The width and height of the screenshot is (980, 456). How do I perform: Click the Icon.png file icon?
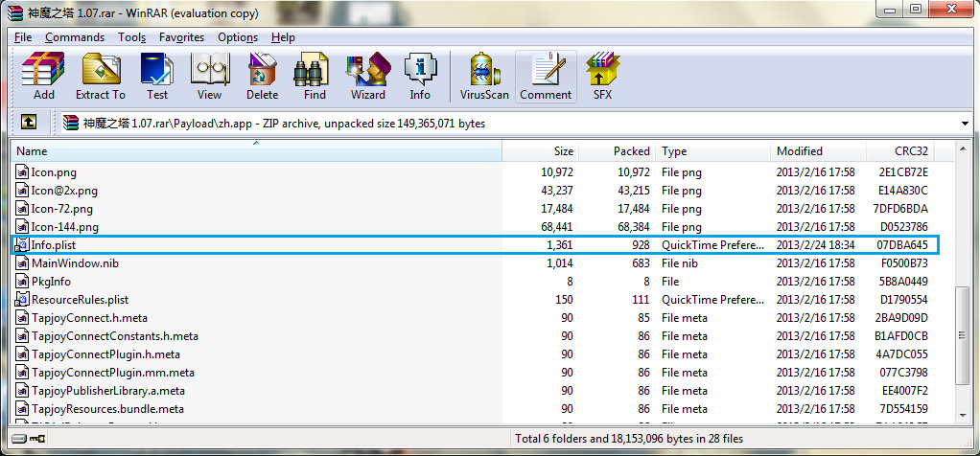coord(22,172)
